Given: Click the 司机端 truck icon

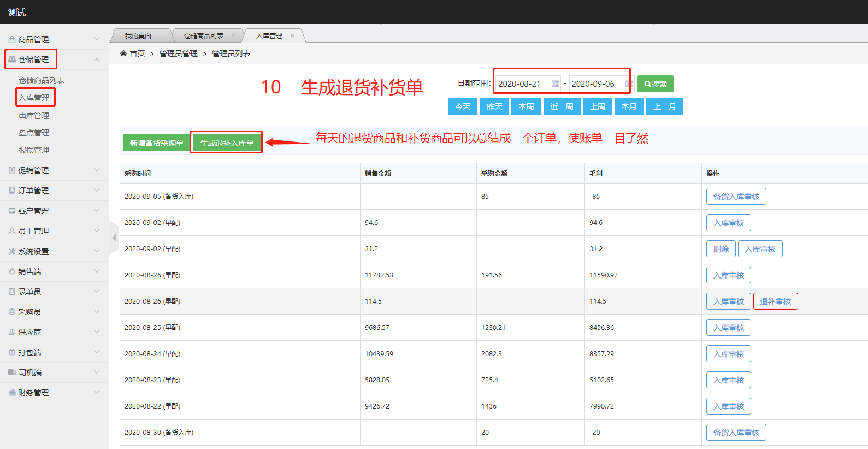Looking at the screenshot, I should click(x=12, y=373).
